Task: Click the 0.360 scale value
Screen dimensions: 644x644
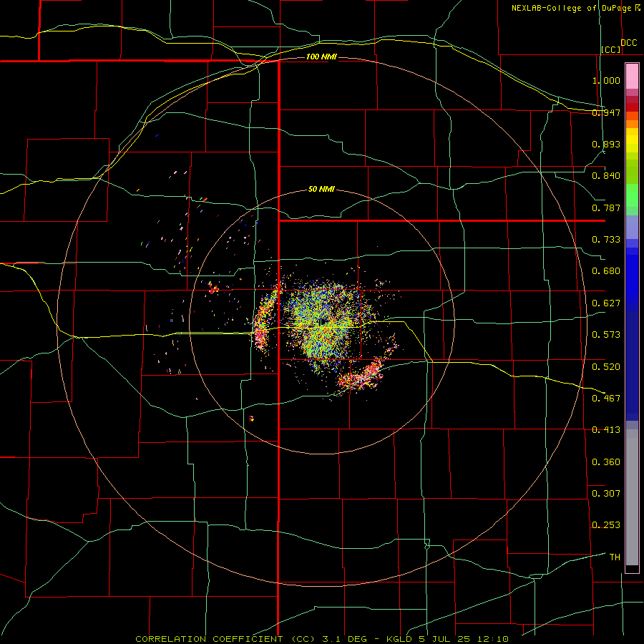Action: coord(606,462)
